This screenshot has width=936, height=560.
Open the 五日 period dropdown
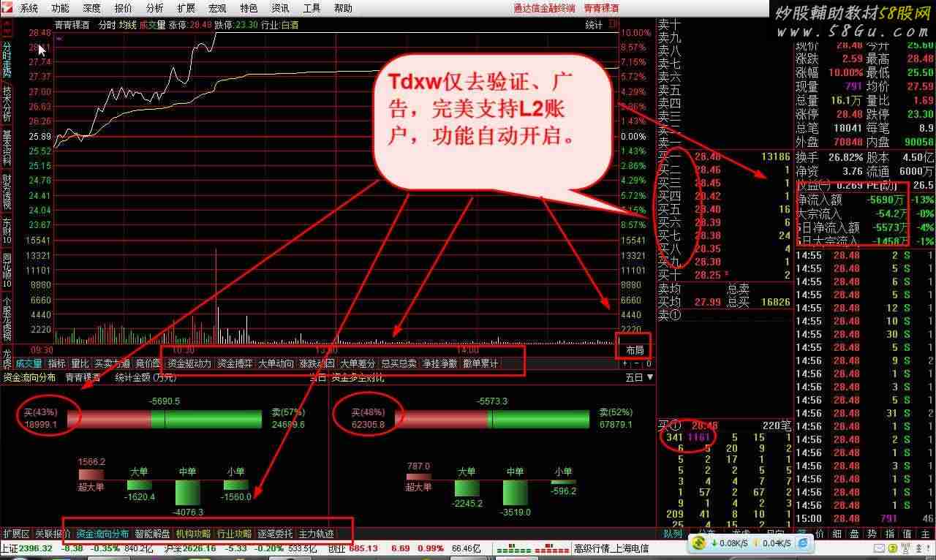click(x=639, y=377)
